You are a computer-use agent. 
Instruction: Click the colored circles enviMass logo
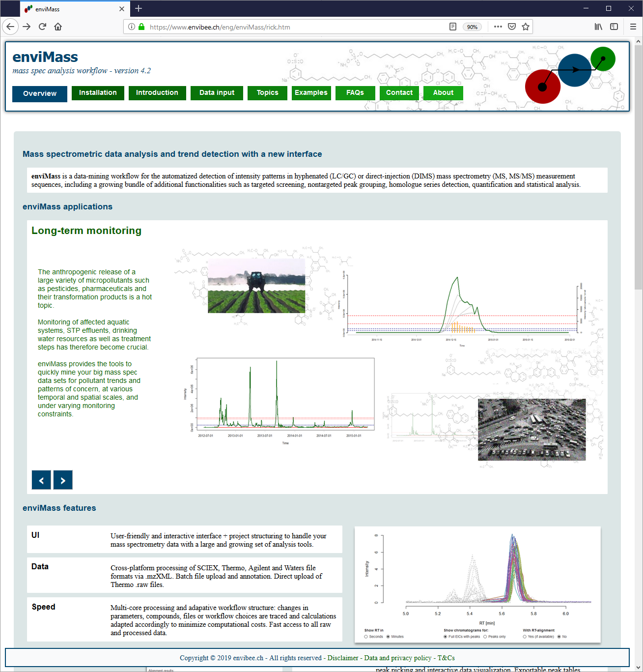pos(570,75)
